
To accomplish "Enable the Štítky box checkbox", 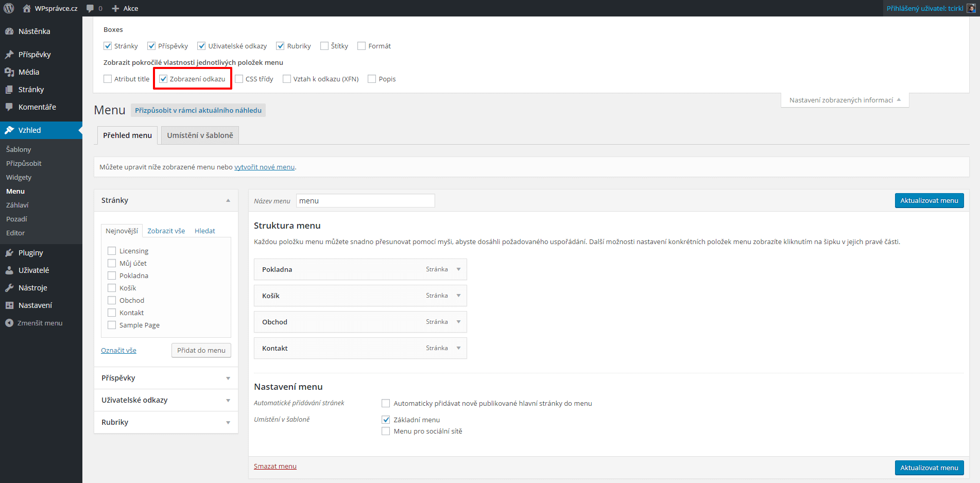I will pyautogui.click(x=324, y=46).
